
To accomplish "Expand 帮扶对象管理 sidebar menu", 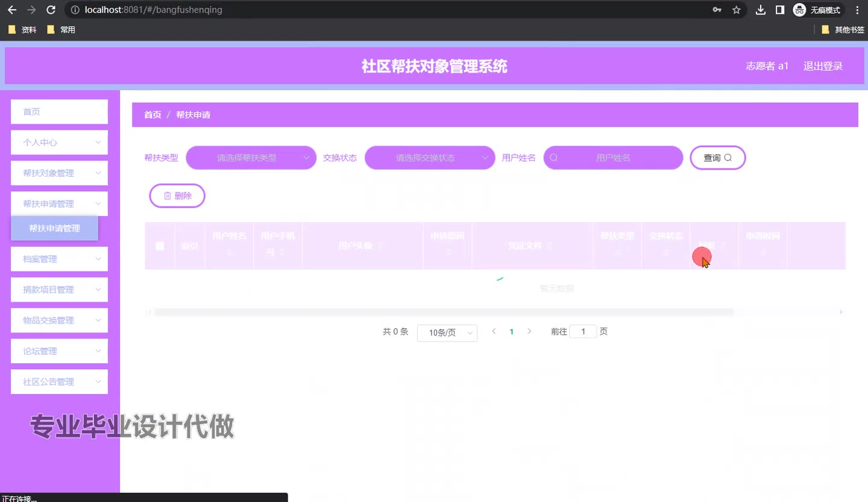I will 59,173.
